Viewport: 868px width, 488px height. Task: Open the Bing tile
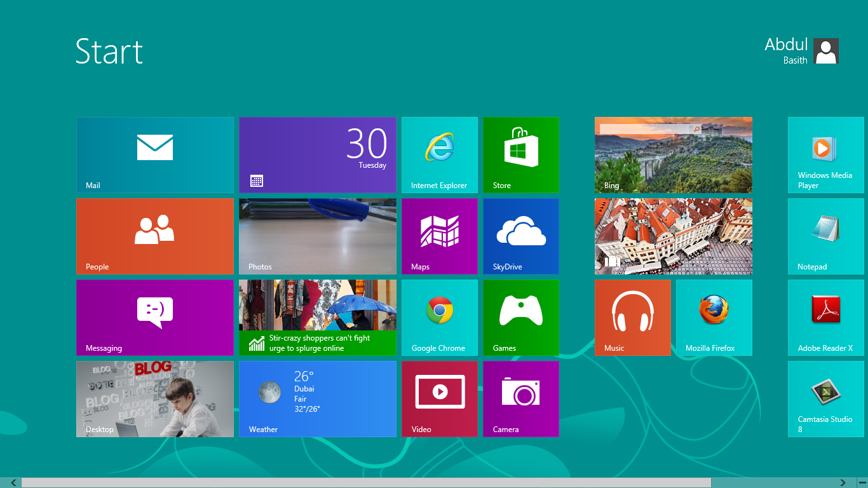point(674,155)
